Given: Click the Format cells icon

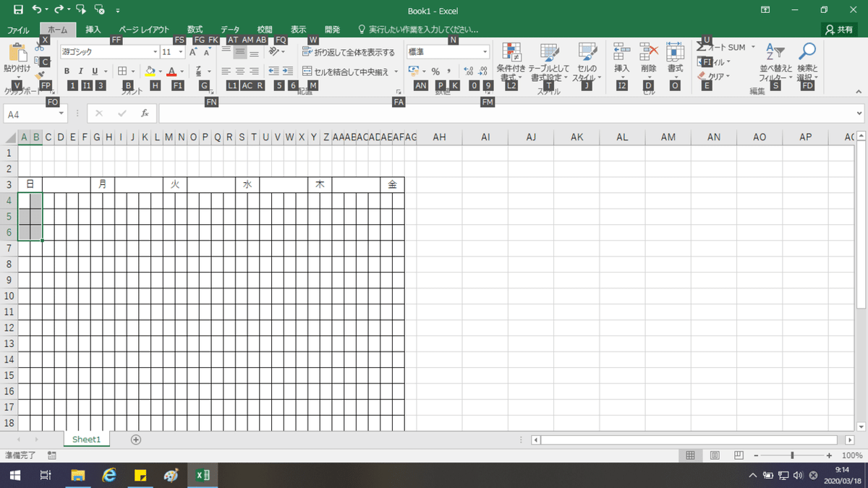Looking at the screenshot, I should [675, 51].
